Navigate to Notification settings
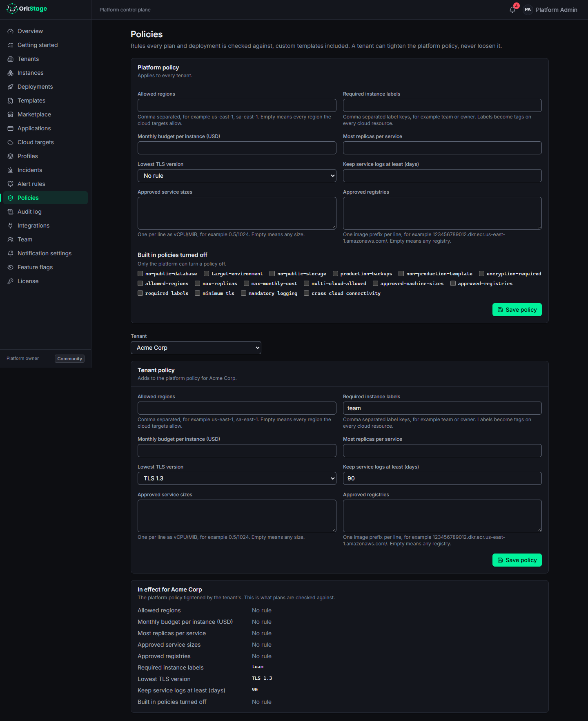 point(45,253)
